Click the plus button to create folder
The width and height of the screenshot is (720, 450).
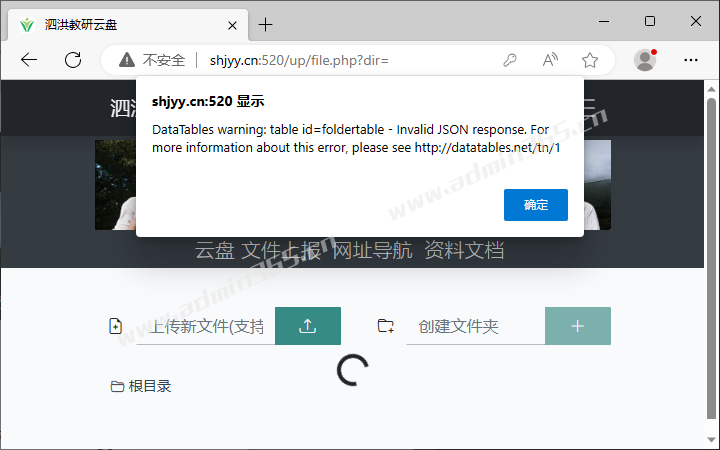click(x=578, y=326)
